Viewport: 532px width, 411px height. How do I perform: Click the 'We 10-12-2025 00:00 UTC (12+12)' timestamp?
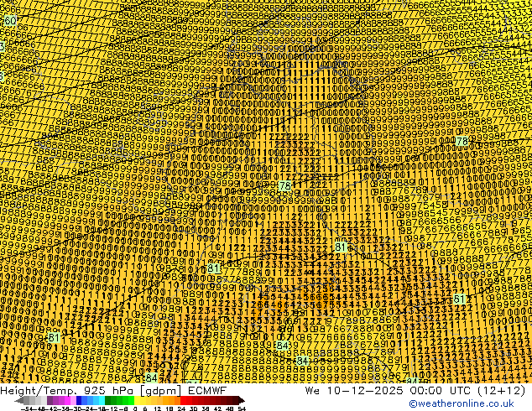(415, 390)
